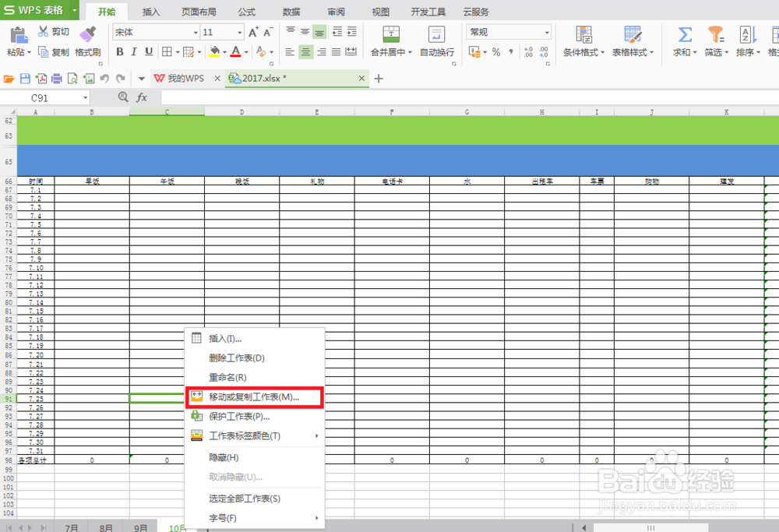779x532 pixels.
Task: Toggle align text left
Action: click(x=290, y=51)
